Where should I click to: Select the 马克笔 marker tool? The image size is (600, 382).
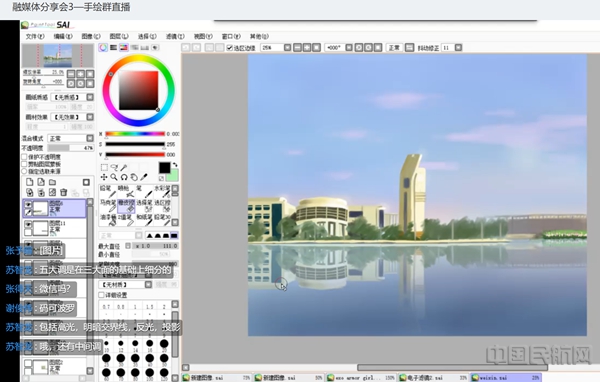coord(108,206)
